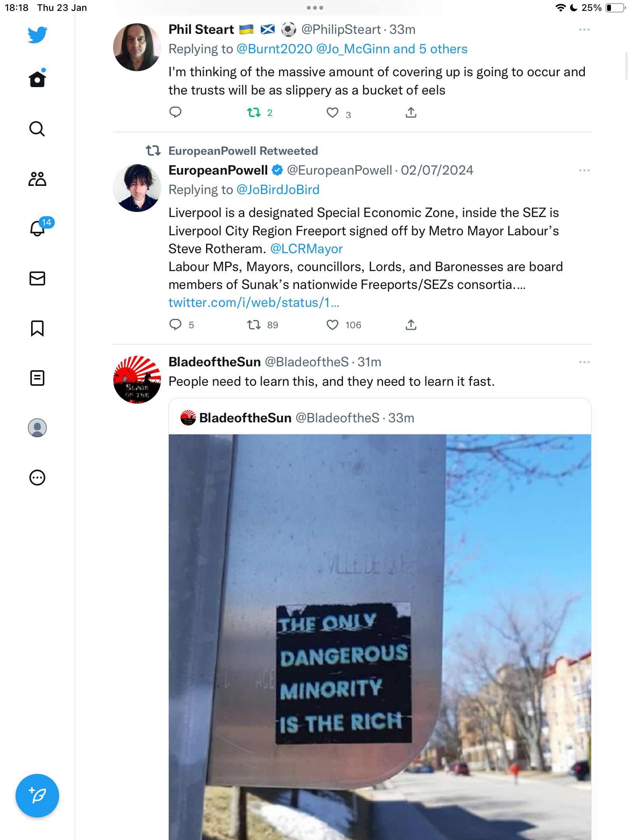Open the Profile avatar item in sidebar
Image resolution: width=630 pixels, height=840 pixels.
(37, 428)
